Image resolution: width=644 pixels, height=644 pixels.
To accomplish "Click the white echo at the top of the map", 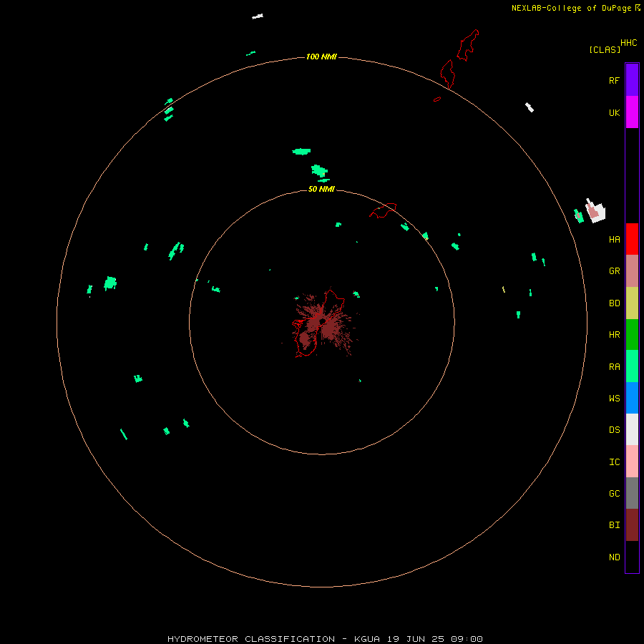I will 258,16.
